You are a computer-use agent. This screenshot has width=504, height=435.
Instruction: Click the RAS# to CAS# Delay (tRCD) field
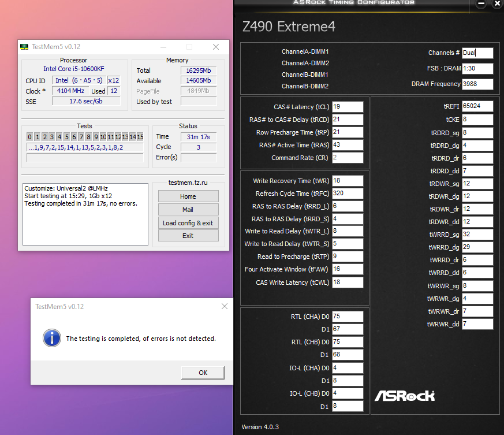pos(348,120)
